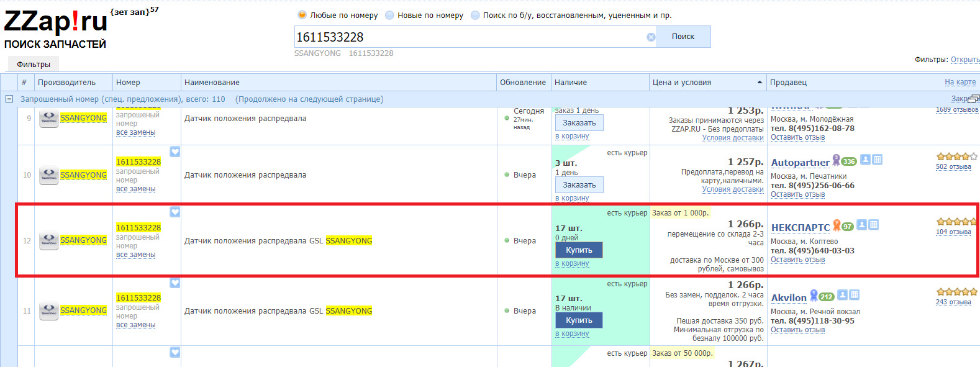Clear the search field with the X icon
The image size is (980, 367).
click(x=651, y=37)
